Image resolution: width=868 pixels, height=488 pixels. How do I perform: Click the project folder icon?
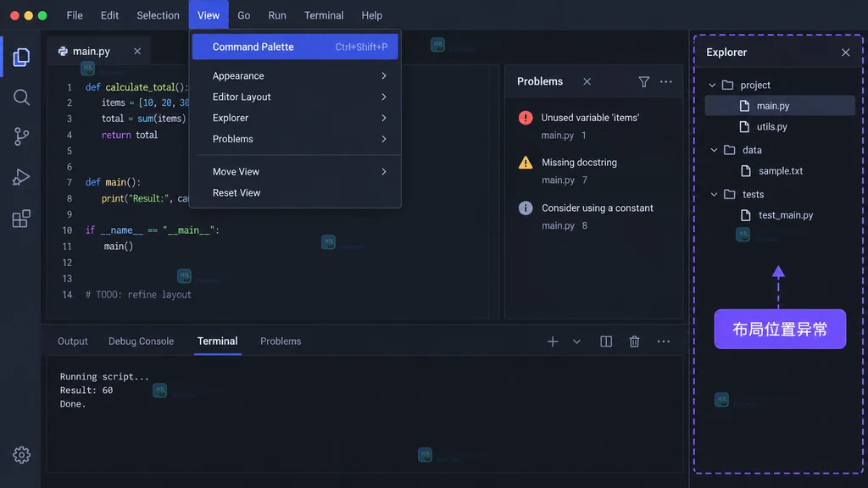(728, 86)
